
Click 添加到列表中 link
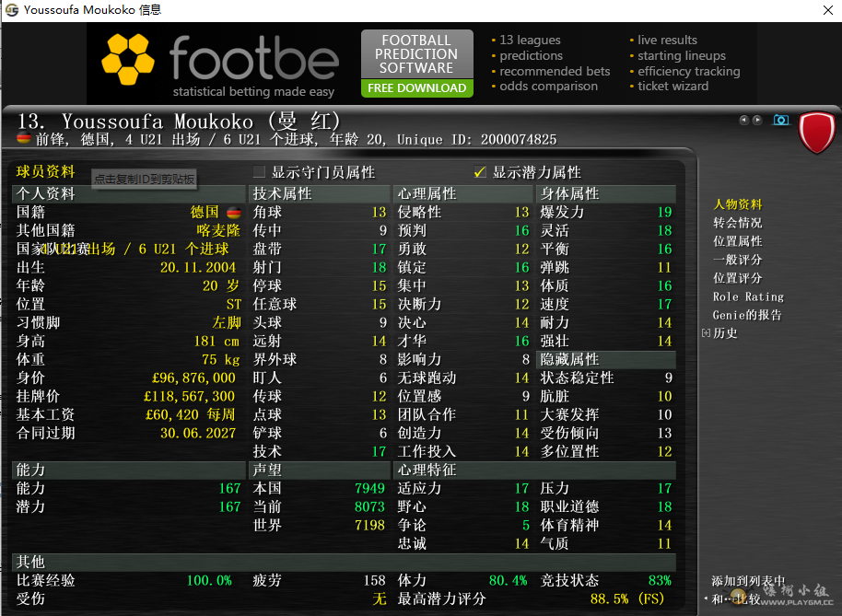748,581
